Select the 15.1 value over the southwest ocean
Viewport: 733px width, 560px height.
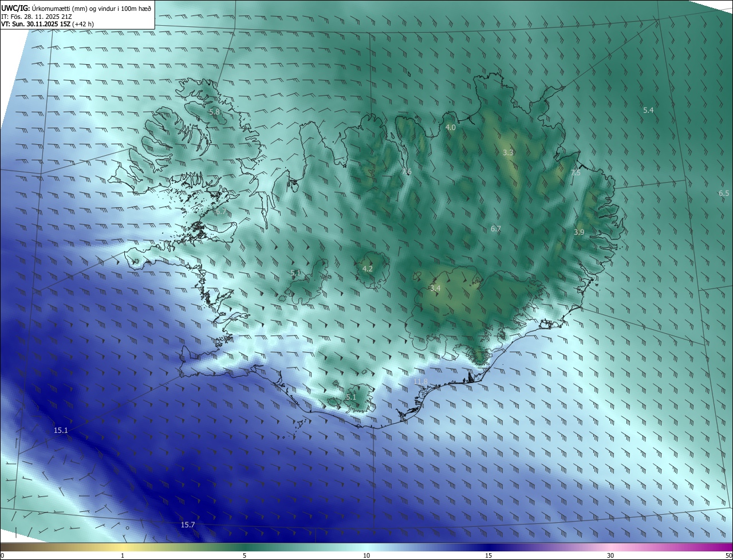pos(61,430)
